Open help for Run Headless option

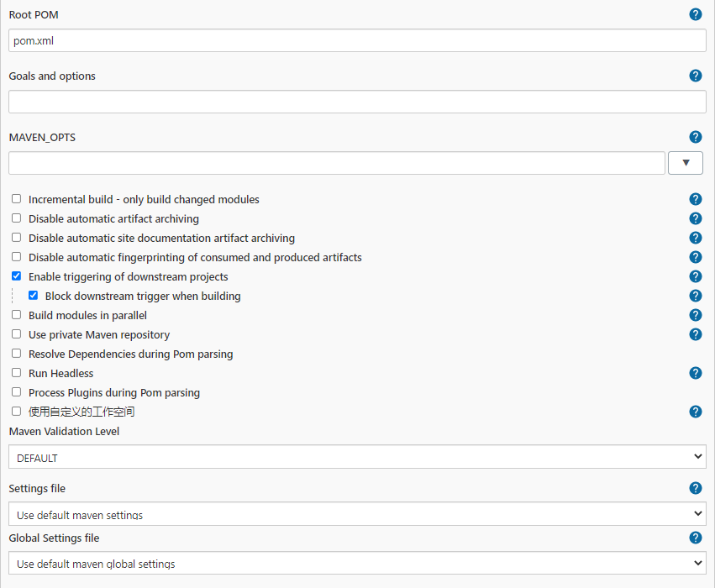(x=696, y=373)
